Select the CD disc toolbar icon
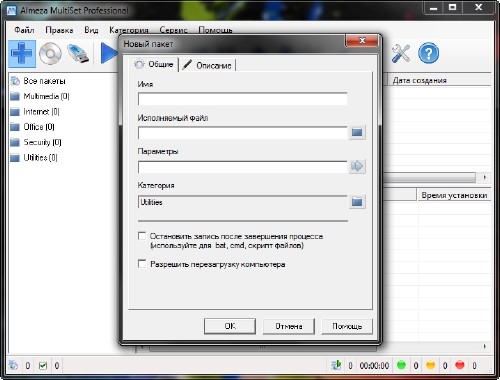 (50, 53)
